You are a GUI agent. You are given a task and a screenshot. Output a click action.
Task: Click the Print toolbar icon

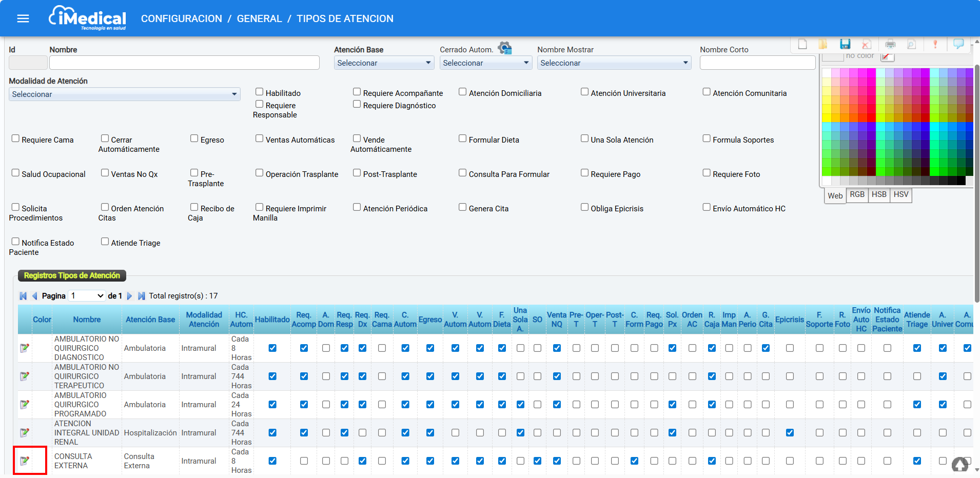click(x=890, y=44)
